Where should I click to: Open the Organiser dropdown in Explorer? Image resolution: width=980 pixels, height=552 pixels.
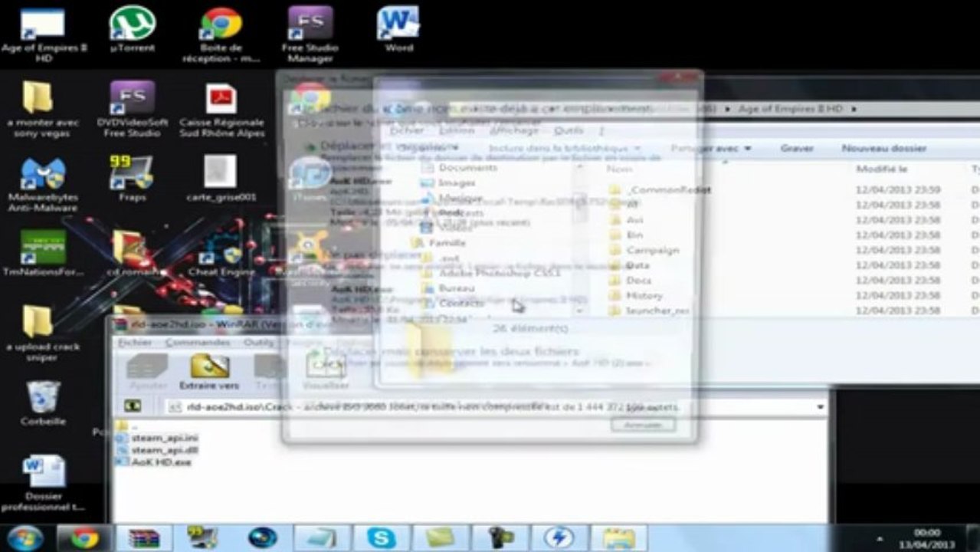428,148
